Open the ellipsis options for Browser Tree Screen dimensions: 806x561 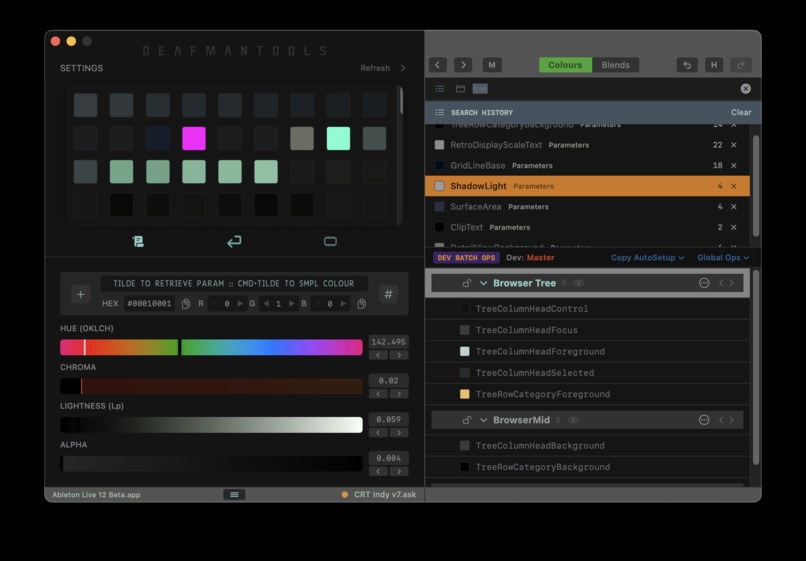coord(704,283)
